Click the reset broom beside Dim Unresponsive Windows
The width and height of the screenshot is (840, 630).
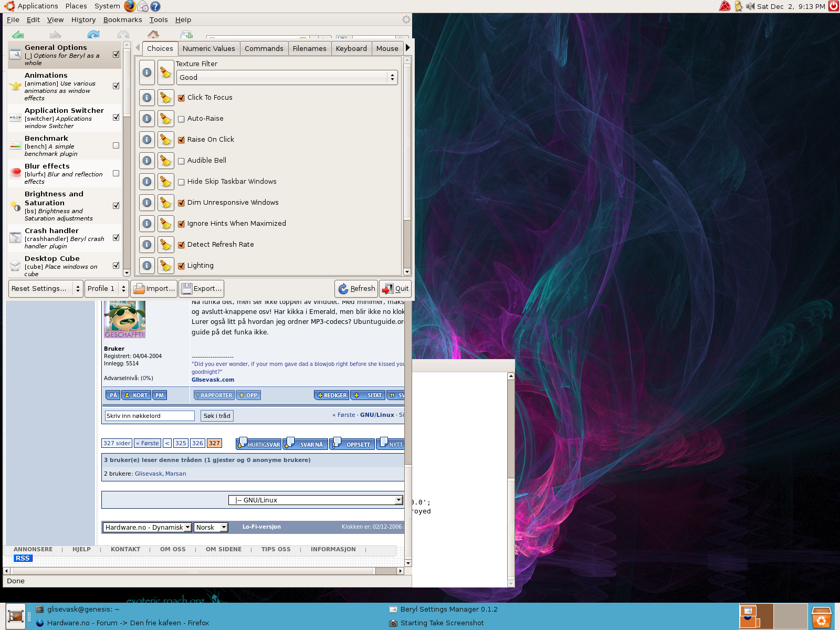click(166, 203)
